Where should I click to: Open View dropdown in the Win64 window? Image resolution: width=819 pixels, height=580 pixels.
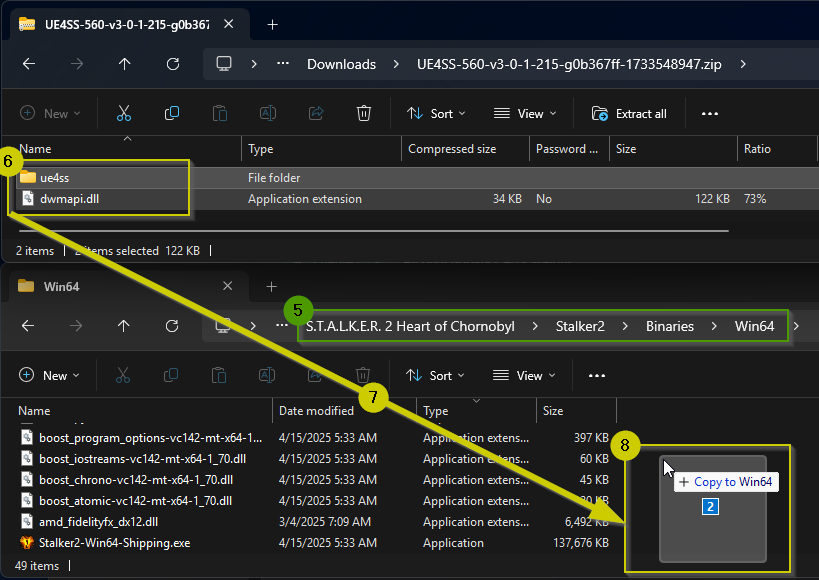click(x=524, y=375)
